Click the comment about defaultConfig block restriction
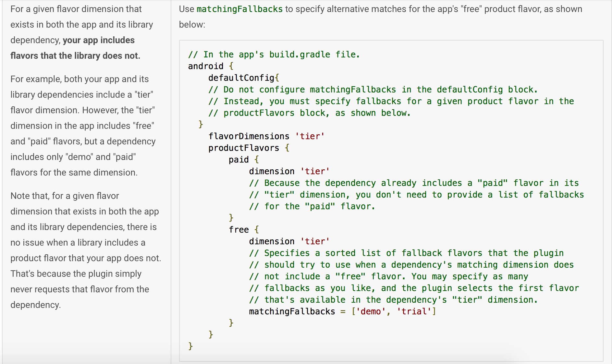This screenshot has width=612, height=364. 373,89
